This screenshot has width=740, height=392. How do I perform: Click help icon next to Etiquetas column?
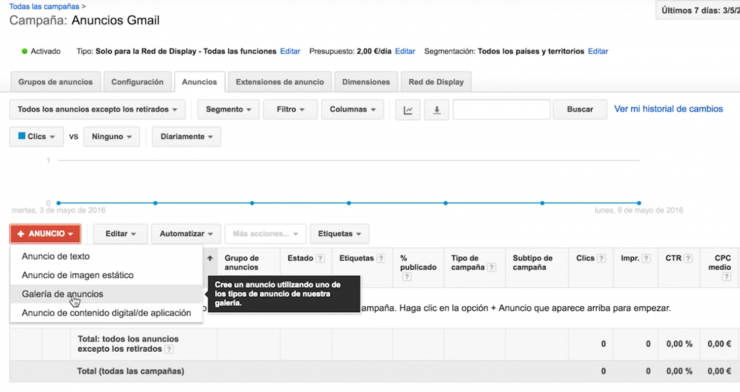(x=381, y=258)
